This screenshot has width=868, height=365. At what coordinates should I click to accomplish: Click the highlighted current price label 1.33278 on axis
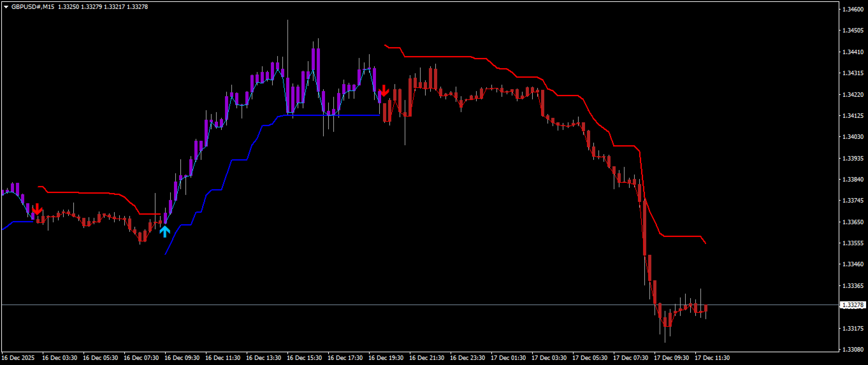[x=852, y=305]
